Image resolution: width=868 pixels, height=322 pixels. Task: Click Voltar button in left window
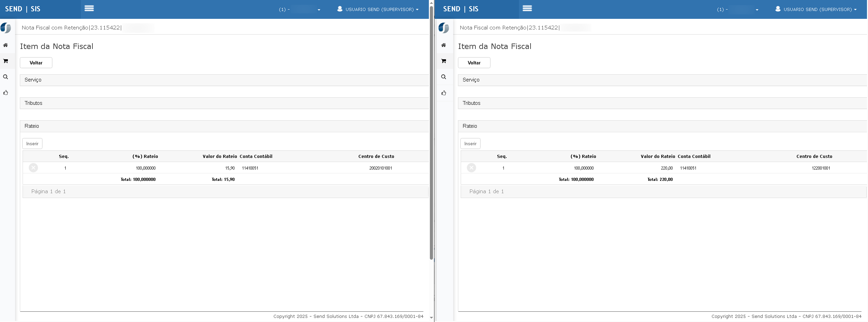36,63
